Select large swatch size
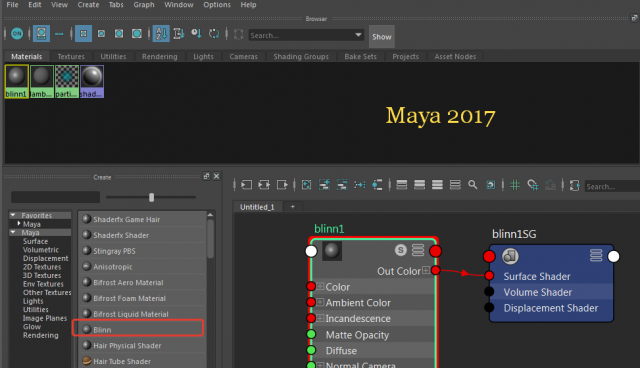The height and width of the screenshot is (368, 640). 119,33
